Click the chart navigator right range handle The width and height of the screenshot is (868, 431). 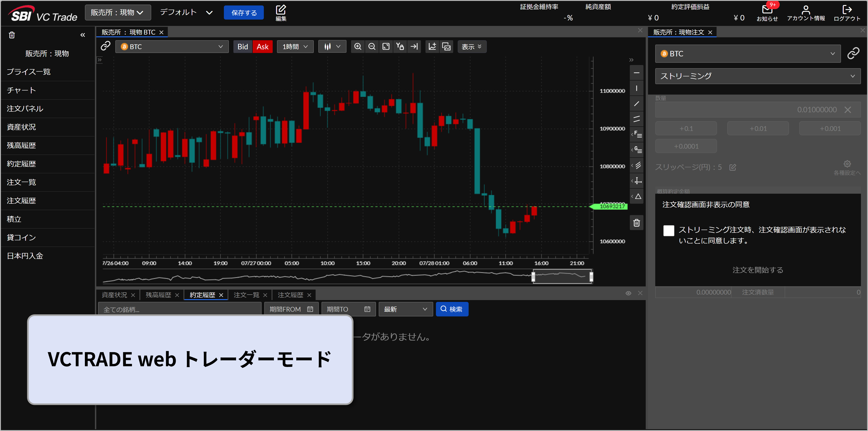(591, 277)
